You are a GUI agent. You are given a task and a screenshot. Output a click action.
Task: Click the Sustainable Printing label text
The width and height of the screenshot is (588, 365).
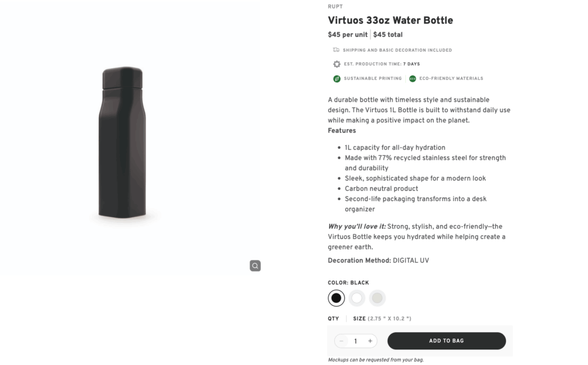(372, 78)
